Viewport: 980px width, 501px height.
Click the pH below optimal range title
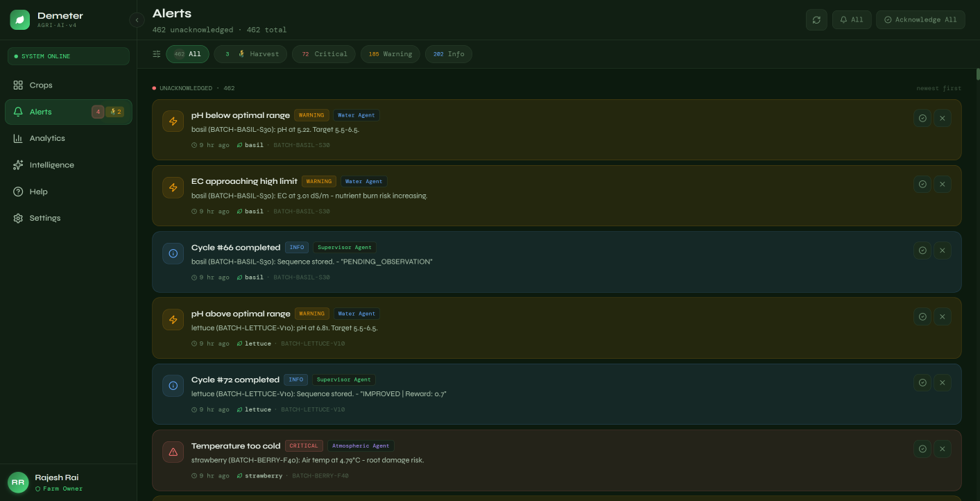point(241,115)
